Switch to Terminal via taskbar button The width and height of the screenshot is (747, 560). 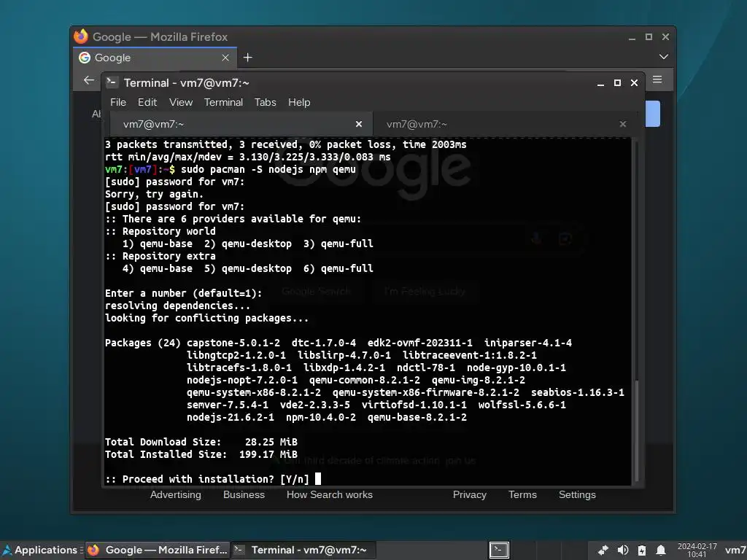tap(303, 550)
